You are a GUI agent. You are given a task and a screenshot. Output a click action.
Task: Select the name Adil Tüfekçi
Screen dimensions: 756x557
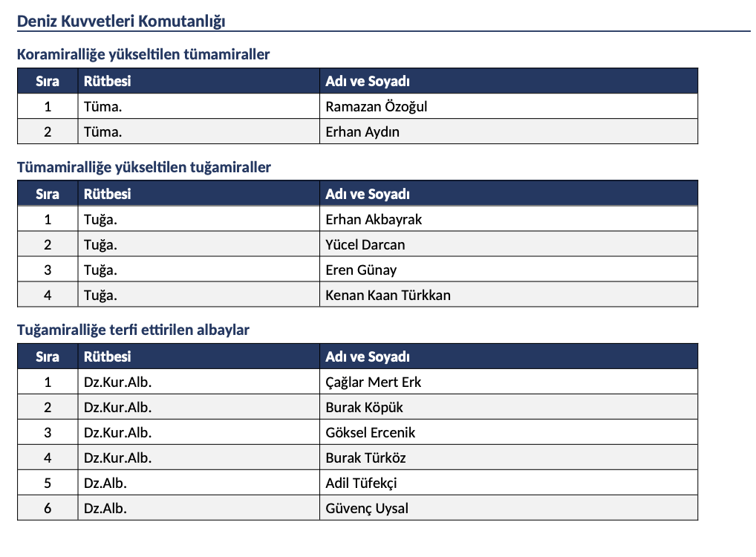[x=361, y=483]
